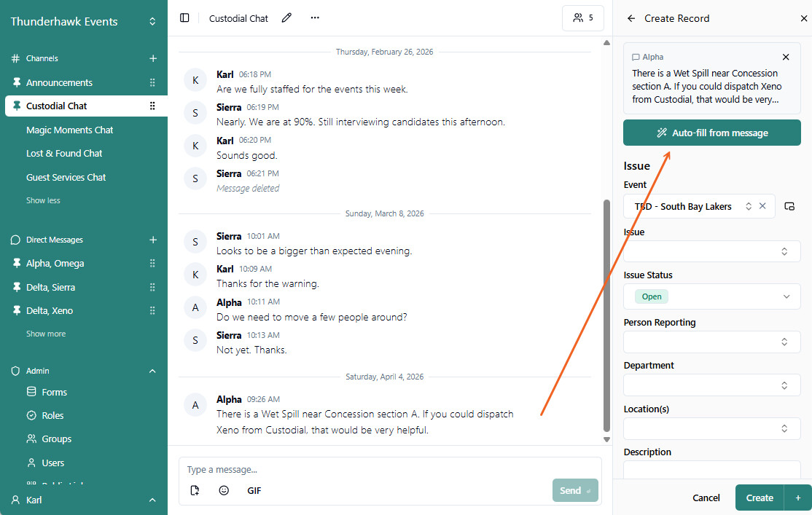
Task: Click the 'Message deleted' text
Action: pos(248,189)
